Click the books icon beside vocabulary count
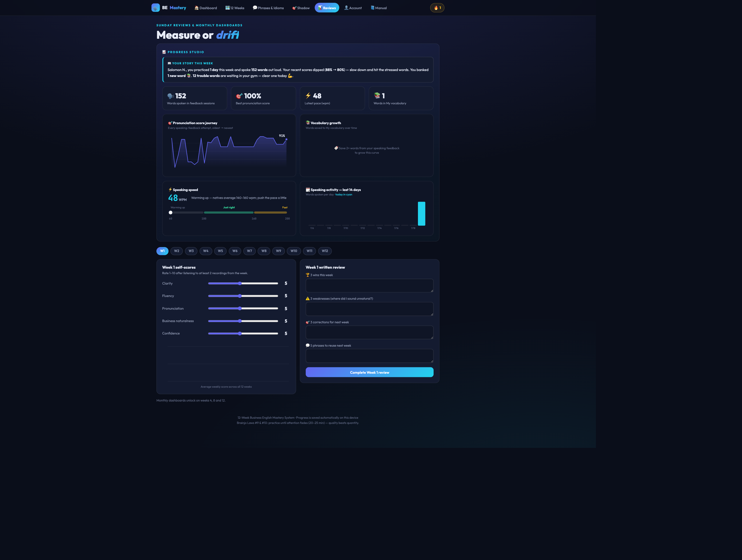742x560 pixels. pos(377,96)
